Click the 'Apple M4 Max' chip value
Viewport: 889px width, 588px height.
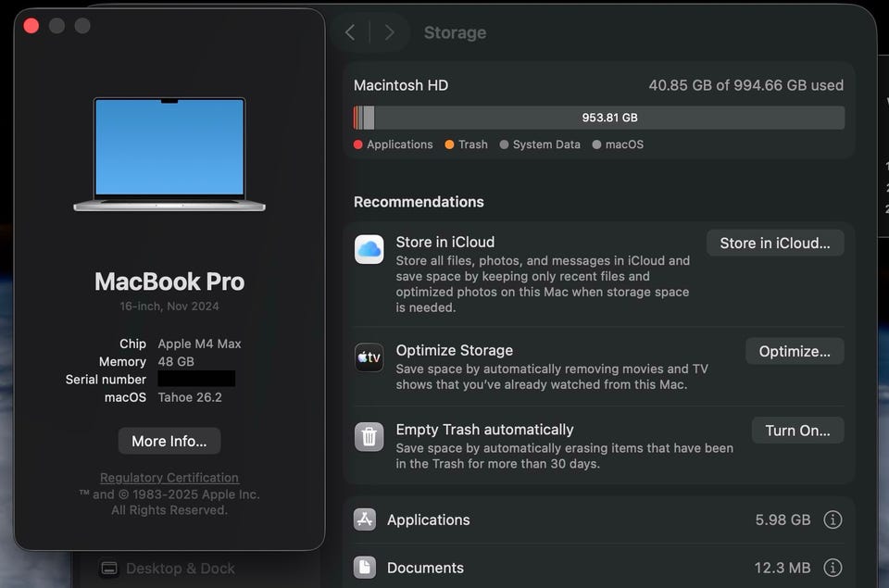(200, 344)
